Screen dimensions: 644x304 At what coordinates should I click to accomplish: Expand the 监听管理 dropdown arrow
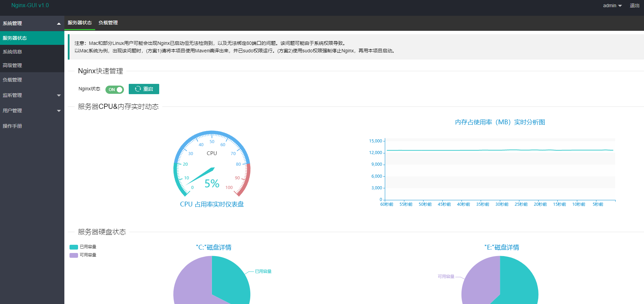pos(59,96)
